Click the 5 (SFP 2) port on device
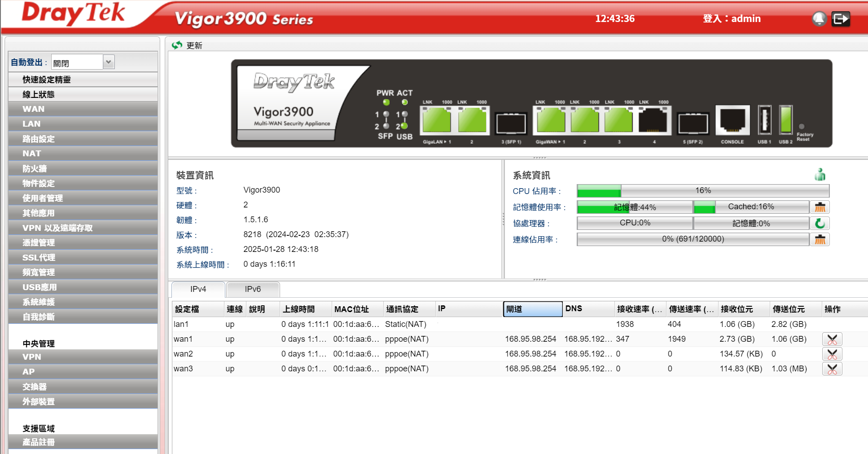868x454 pixels. point(693,123)
